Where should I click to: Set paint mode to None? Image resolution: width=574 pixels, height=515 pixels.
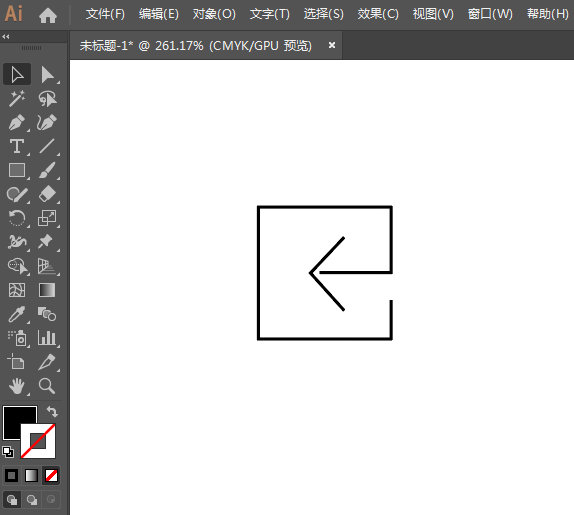click(x=51, y=475)
